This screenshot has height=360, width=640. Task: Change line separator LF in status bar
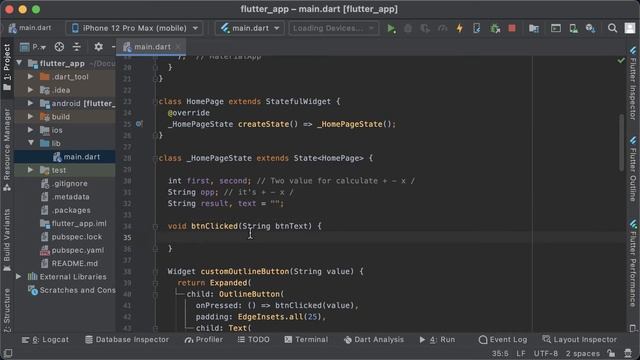click(521, 353)
